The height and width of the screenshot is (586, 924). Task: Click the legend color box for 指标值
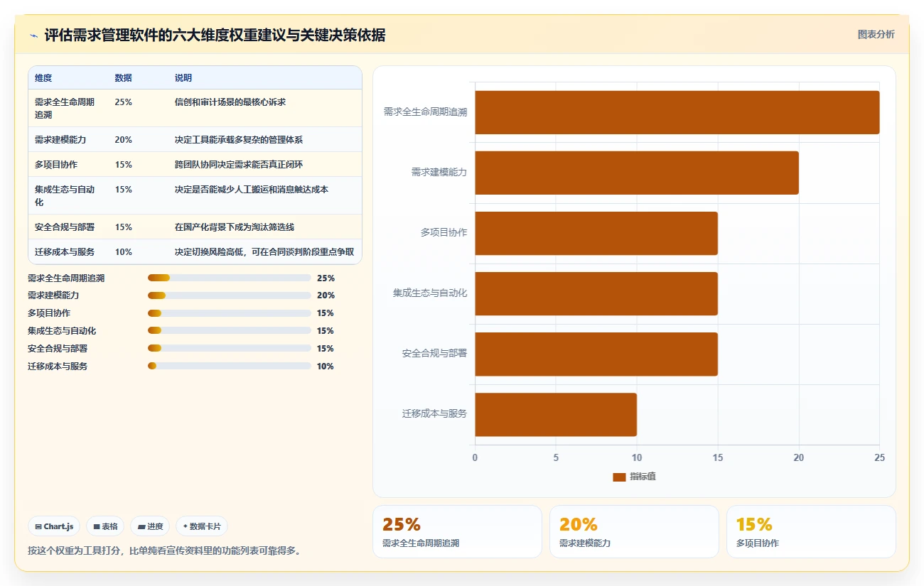point(619,477)
